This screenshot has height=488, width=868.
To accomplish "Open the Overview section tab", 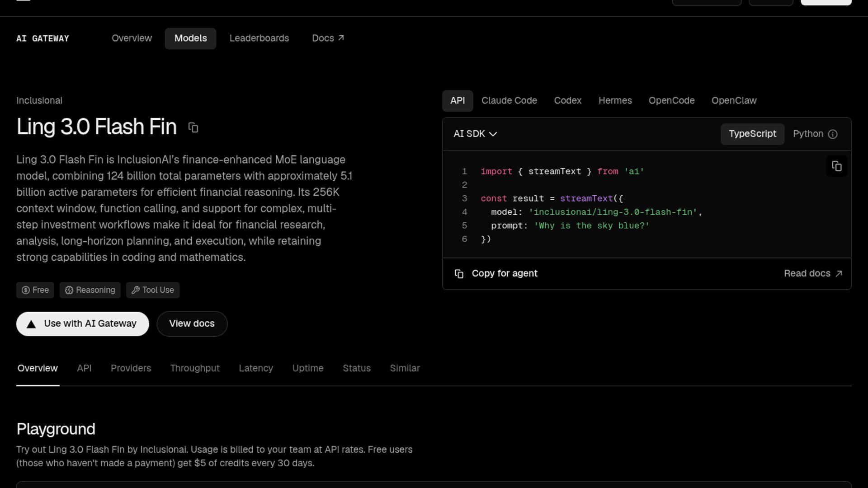I will [x=38, y=368].
